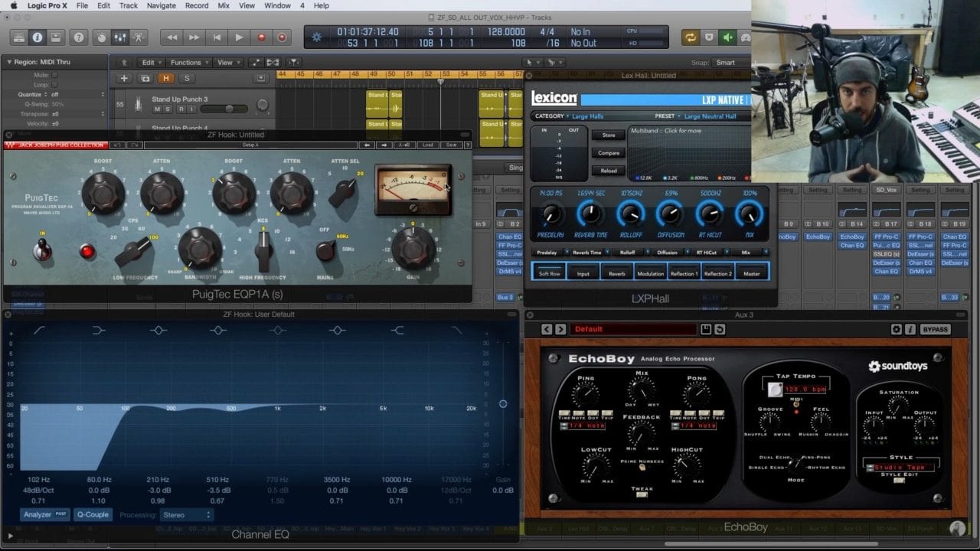Click the Record button in transport

click(x=261, y=37)
